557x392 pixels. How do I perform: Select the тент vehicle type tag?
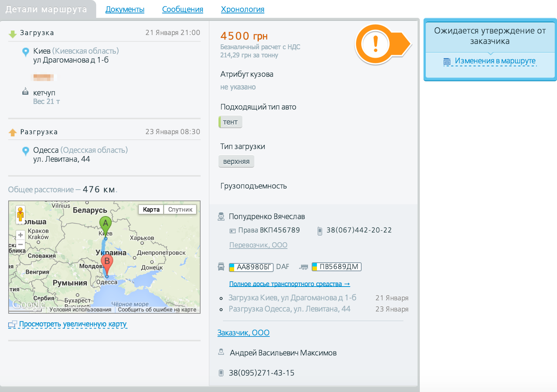point(230,122)
